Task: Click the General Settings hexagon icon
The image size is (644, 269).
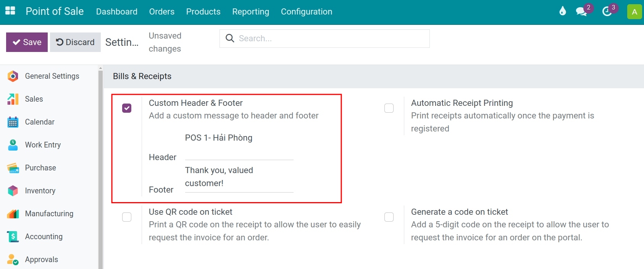Action: (x=13, y=76)
